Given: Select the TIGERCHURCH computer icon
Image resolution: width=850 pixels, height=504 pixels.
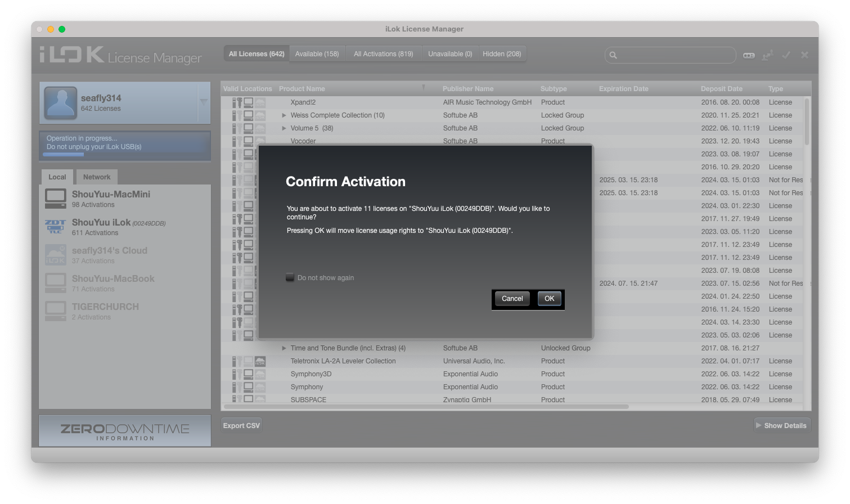Looking at the screenshot, I should point(56,311).
